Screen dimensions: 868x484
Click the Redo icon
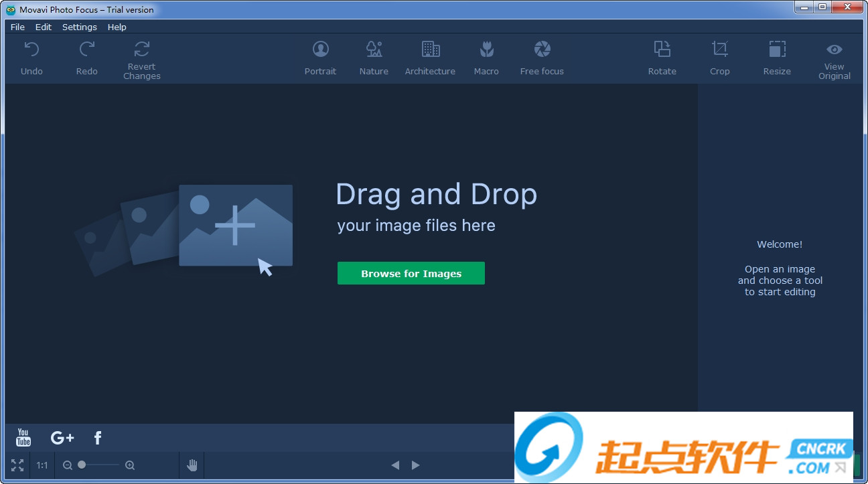(x=86, y=57)
